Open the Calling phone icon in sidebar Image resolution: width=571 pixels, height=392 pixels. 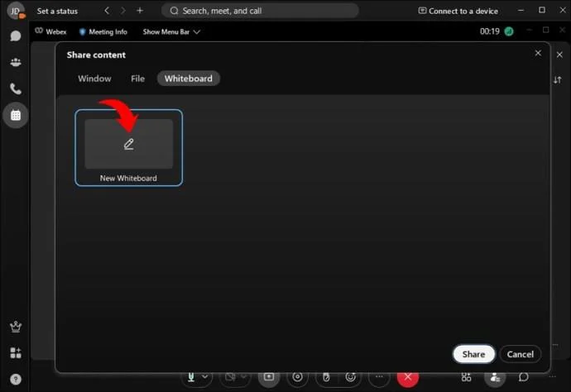[15, 88]
